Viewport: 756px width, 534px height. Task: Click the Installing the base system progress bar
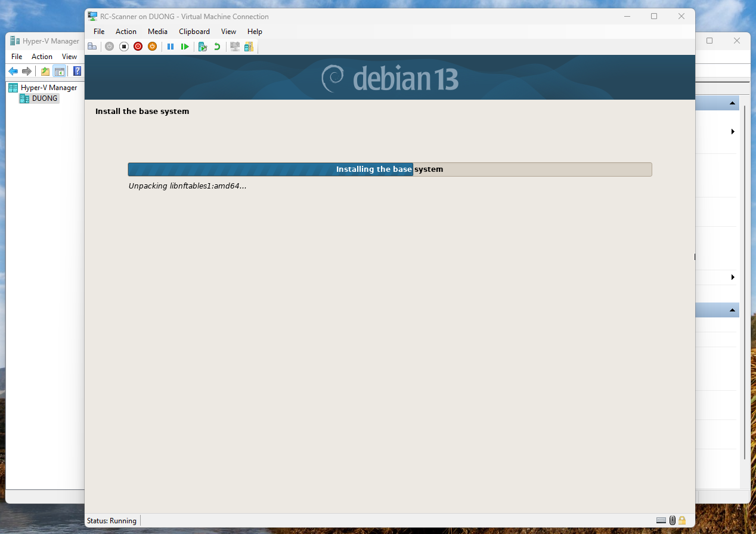pos(390,169)
